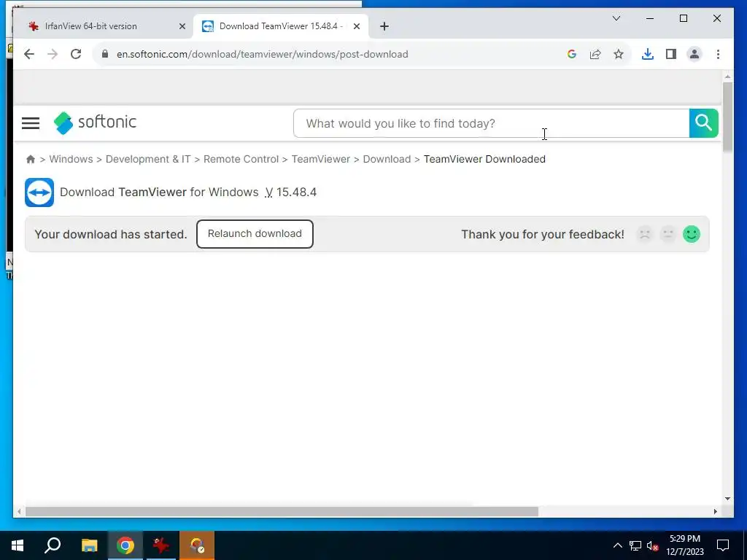Click the Chrome taskbar icon

pyautogui.click(x=125, y=545)
